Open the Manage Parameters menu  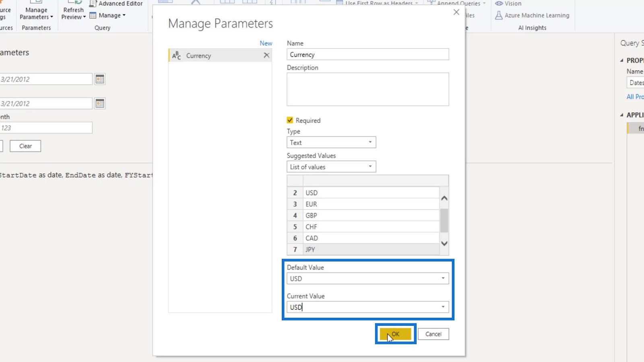[x=36, y=13]
